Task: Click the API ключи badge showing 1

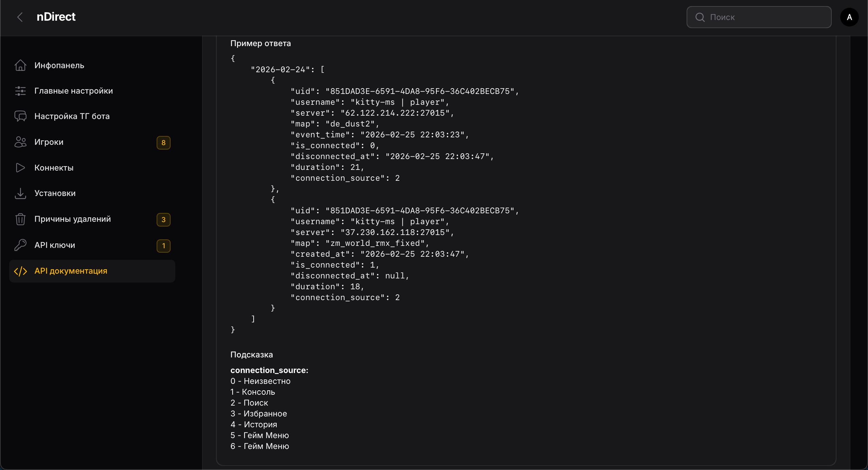Action: (x=163, y=246)
